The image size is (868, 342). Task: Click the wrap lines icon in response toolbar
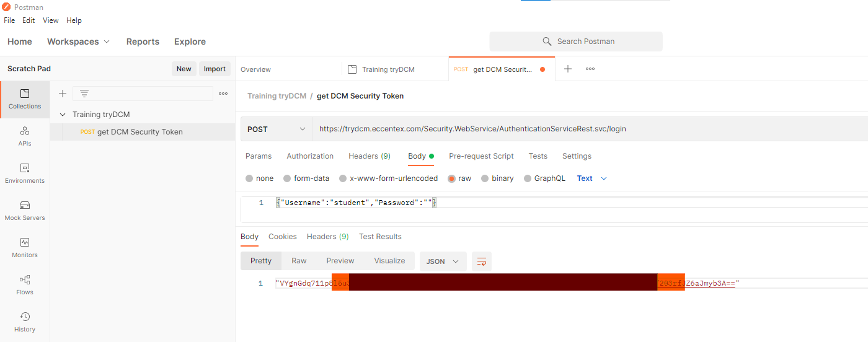point(482,261)
